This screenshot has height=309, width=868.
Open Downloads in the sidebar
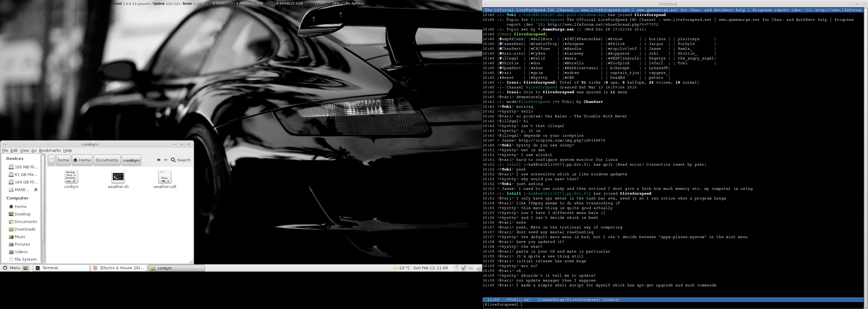25,229
